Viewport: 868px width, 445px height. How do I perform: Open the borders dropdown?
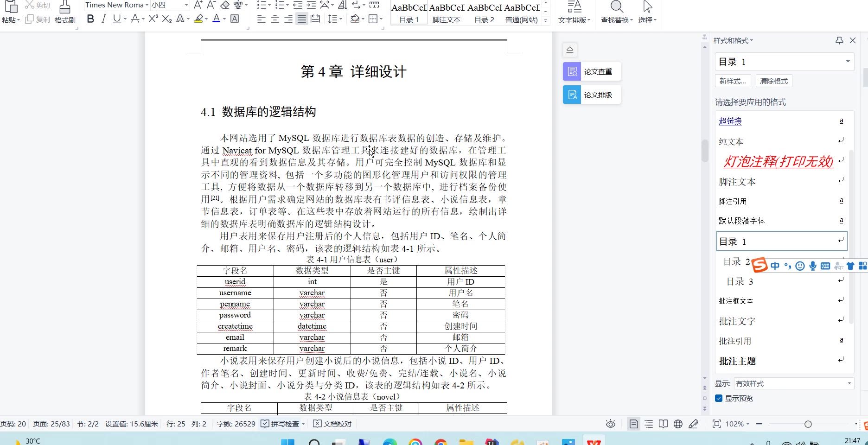click(381, 19)
